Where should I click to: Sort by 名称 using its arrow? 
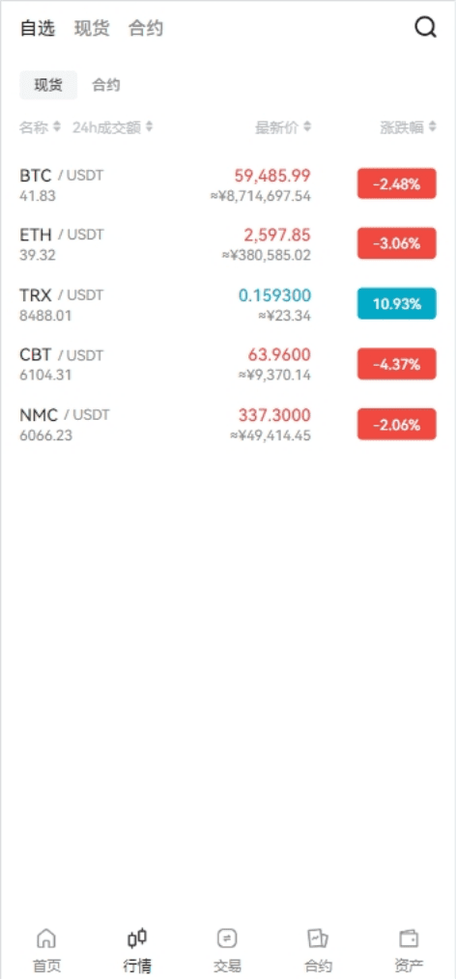pos(57,126)
